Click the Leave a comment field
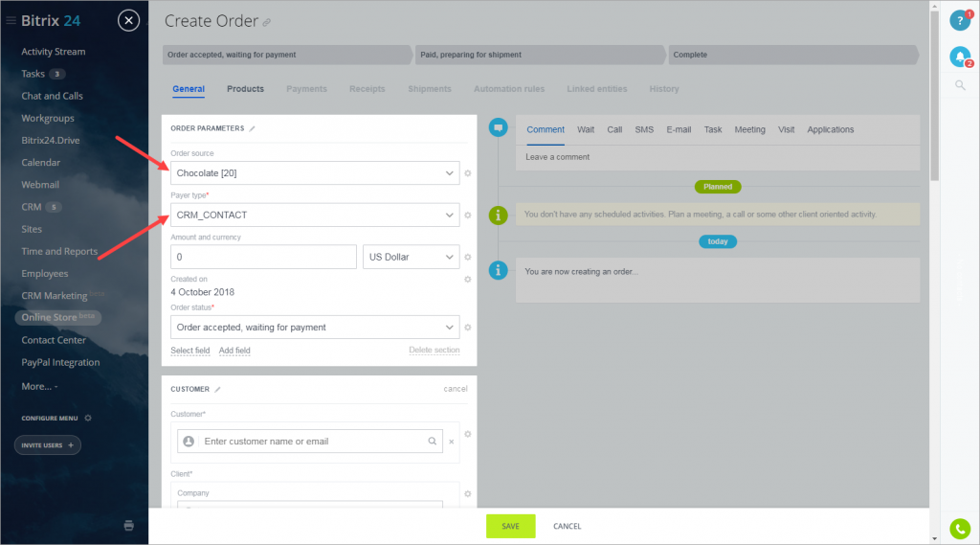 (x=718, y=157)
